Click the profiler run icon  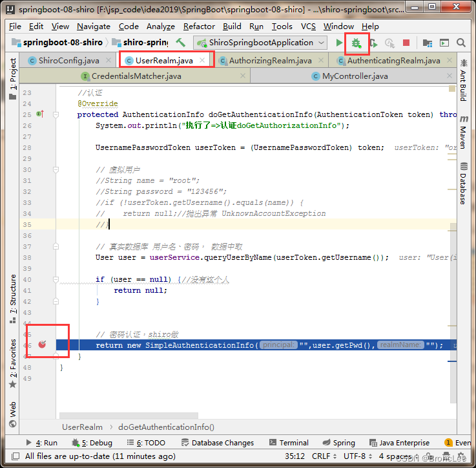point(390,43)
